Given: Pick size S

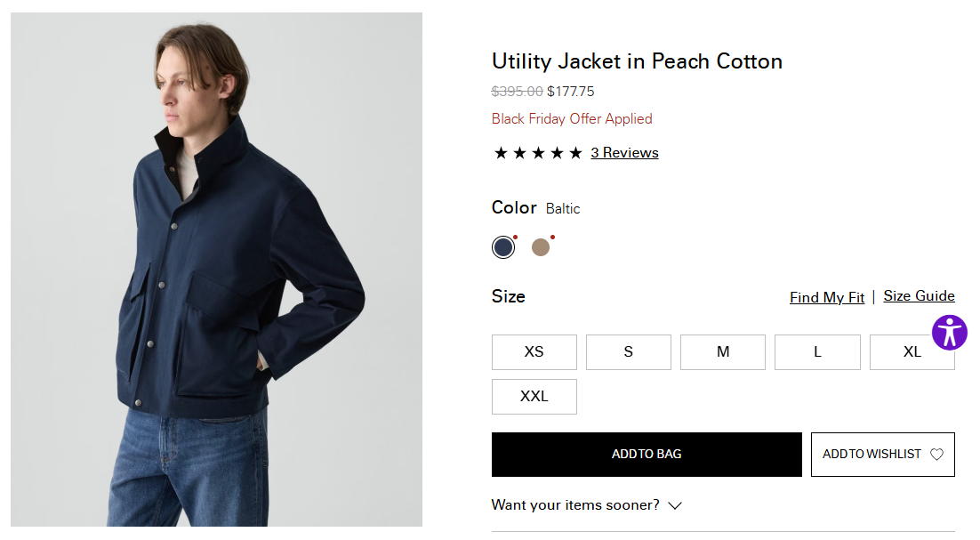Looking at the screenshot, I should tap(628, 351).
